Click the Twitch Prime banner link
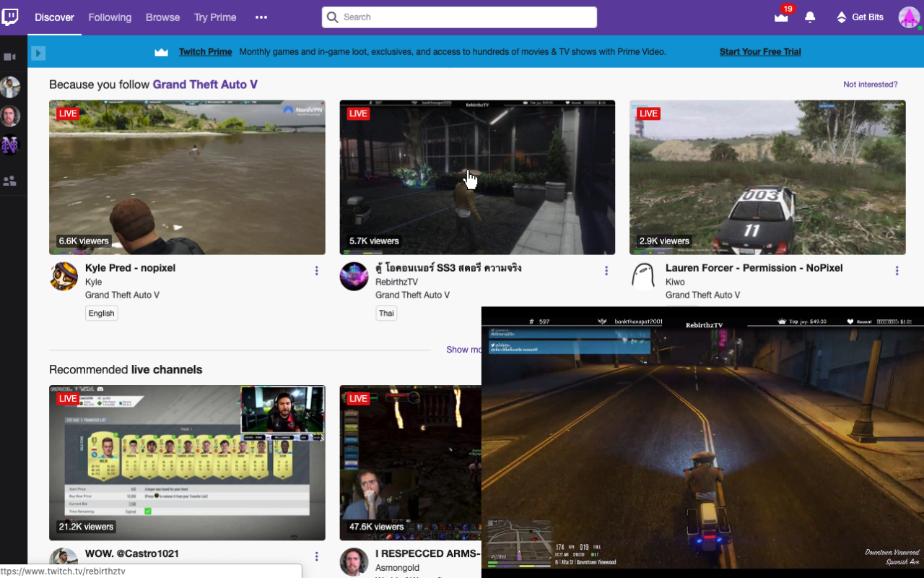Screen dimensions: 924x578 point(206,52)
